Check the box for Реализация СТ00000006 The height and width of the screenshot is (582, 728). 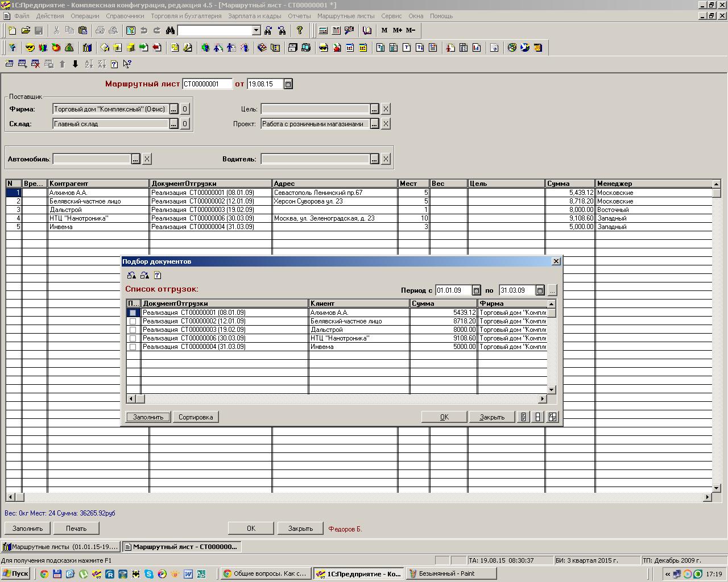133,338
